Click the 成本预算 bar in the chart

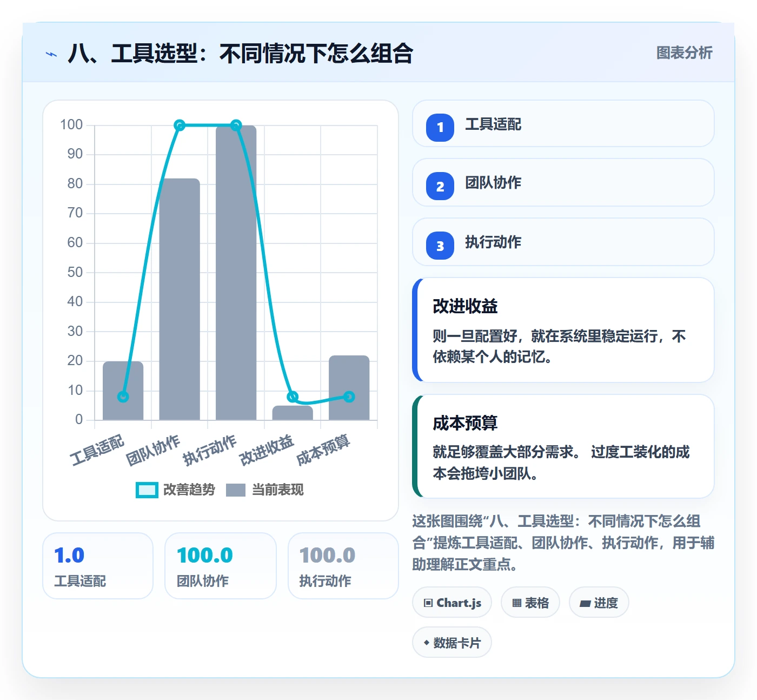click(x=349, y=387)
